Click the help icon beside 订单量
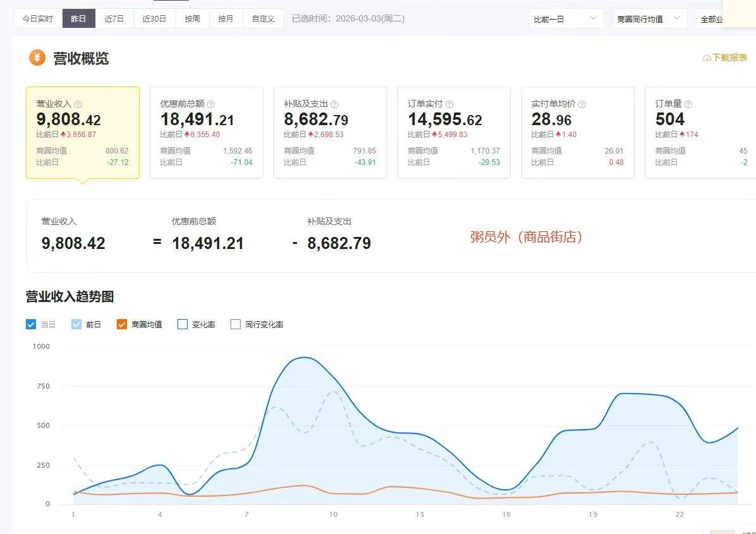 point(688,104)
